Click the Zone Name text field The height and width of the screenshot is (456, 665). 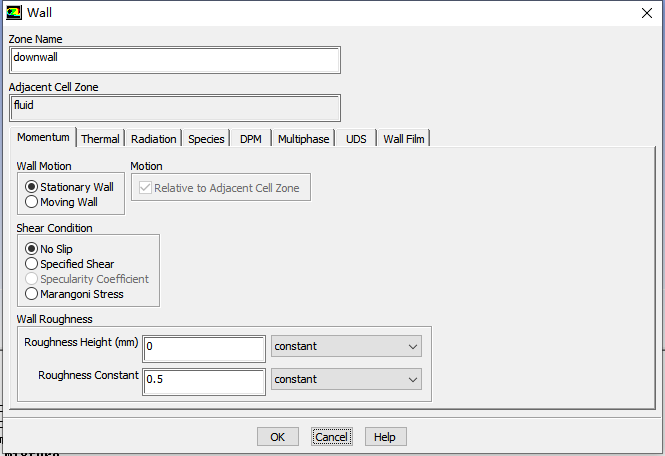pyautogui.click(x=174, y=58)
